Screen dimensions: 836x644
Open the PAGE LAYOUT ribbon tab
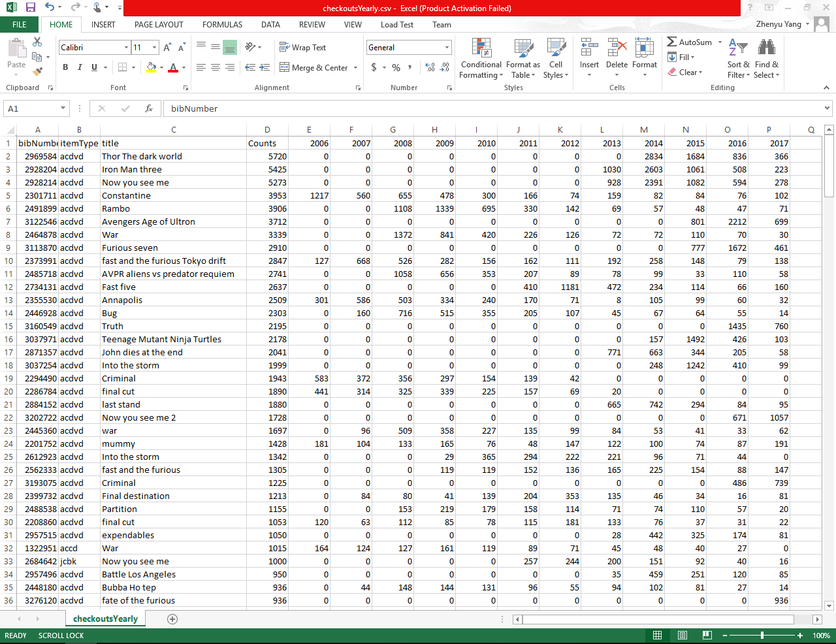click(x=159, y=25)
